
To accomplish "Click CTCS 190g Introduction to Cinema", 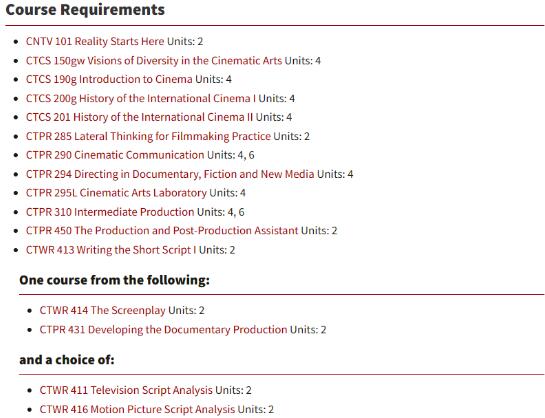I will [109, 79].
